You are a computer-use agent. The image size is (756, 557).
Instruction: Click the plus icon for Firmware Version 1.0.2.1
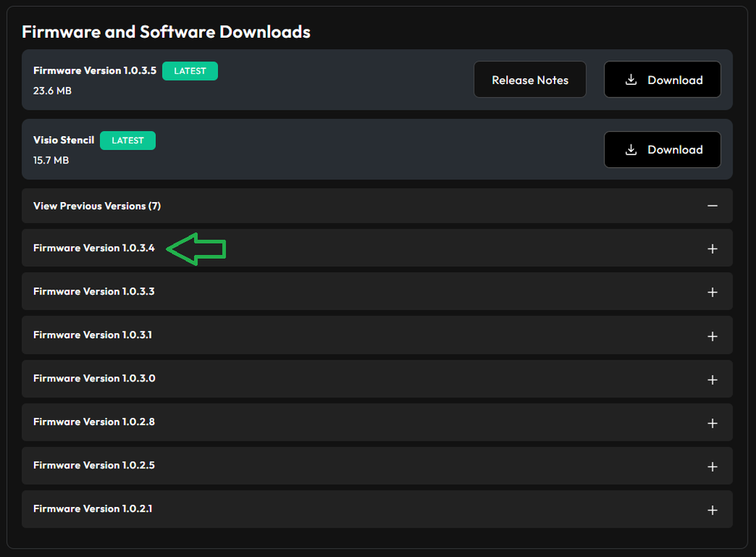pos(711,510)
